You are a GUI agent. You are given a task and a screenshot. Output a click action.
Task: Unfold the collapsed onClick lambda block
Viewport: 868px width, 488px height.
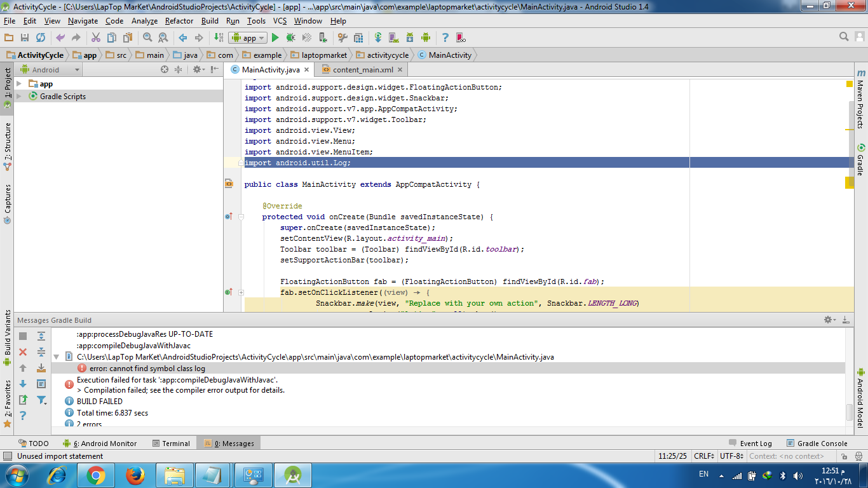[x=241, y=292]
